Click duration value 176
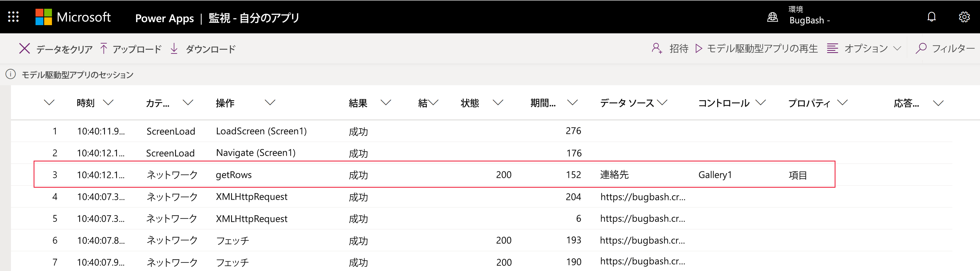This screenshot has width=980, height=271. coord(574,153)
